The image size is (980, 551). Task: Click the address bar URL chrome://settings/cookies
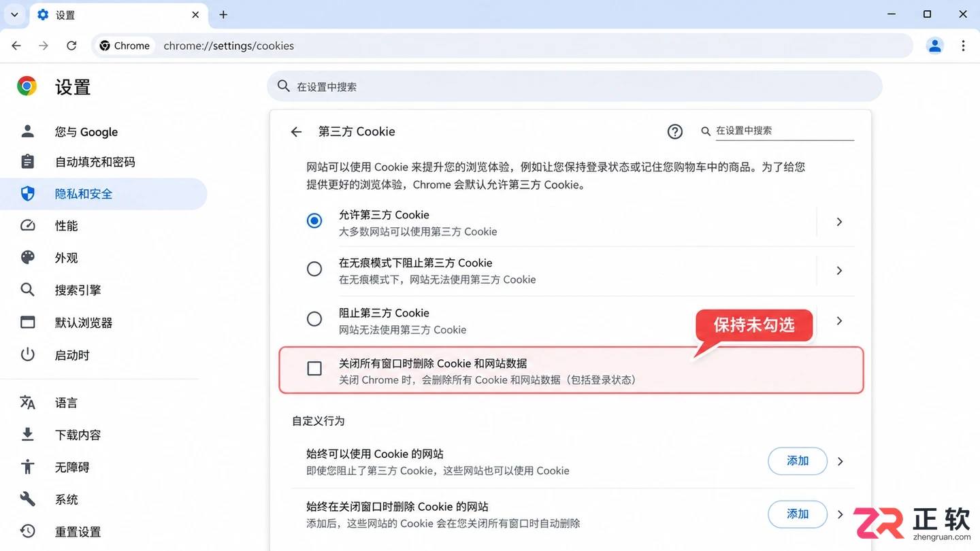click(229, 46)
